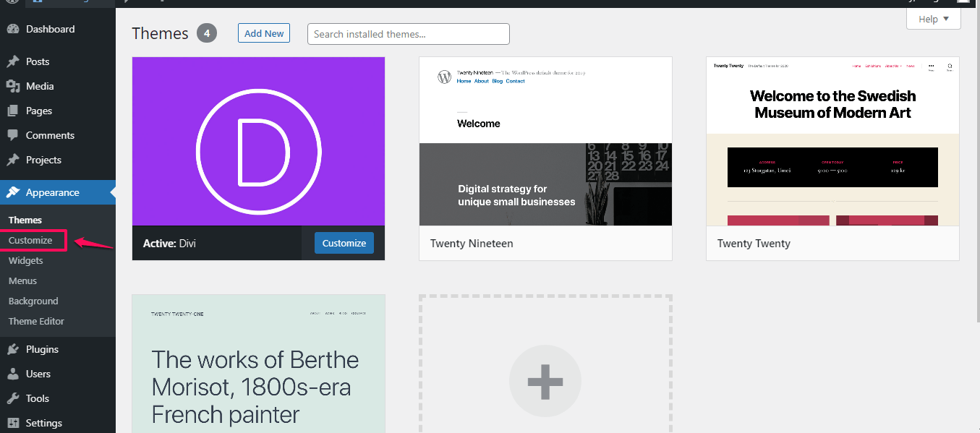Click the Add New theme button
The width and height of the screenshot is (980, 433).
[263, 33]
